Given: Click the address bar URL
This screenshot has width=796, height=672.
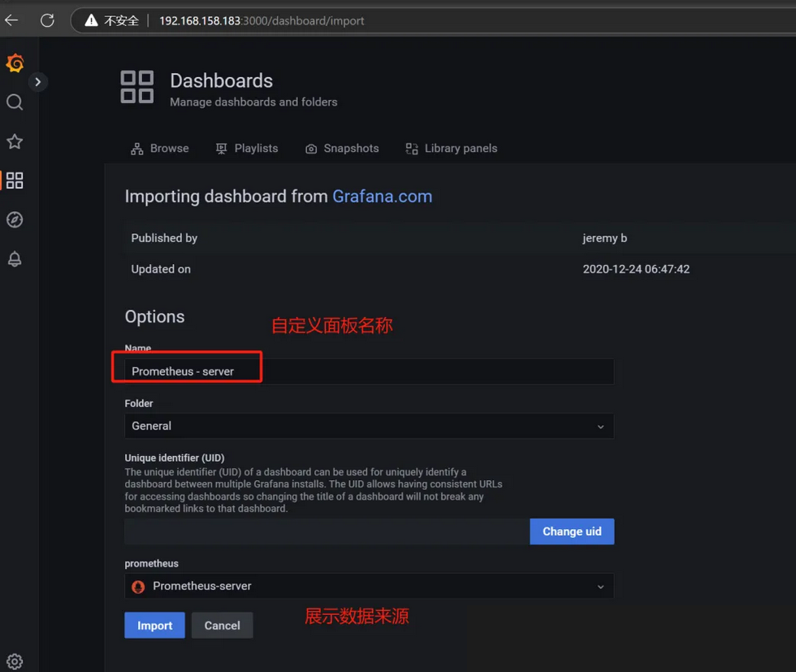Looking at the screenshot, I should (262, 21).
